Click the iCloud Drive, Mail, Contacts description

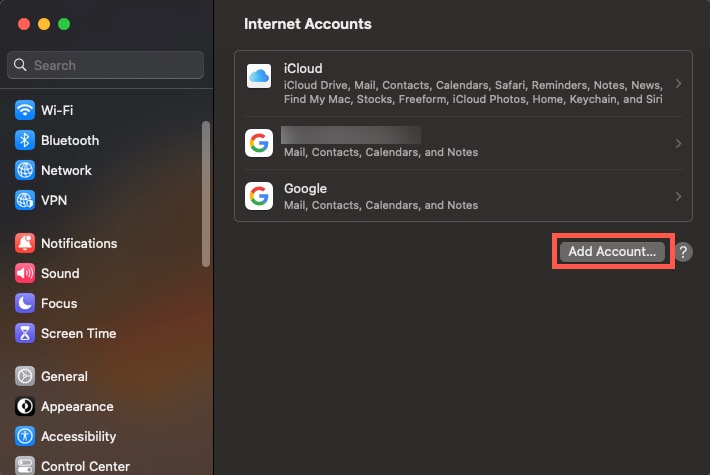click(473, 92)
